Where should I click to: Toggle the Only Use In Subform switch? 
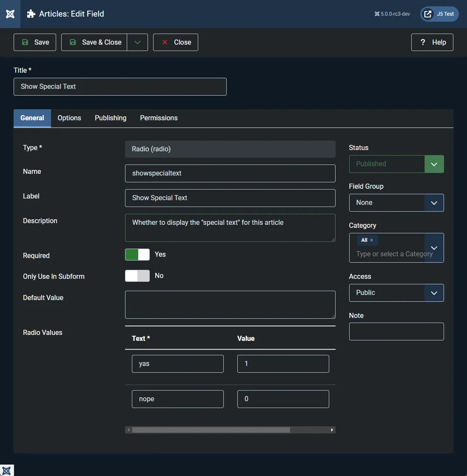pyautogui.click(x=137, y=276)
